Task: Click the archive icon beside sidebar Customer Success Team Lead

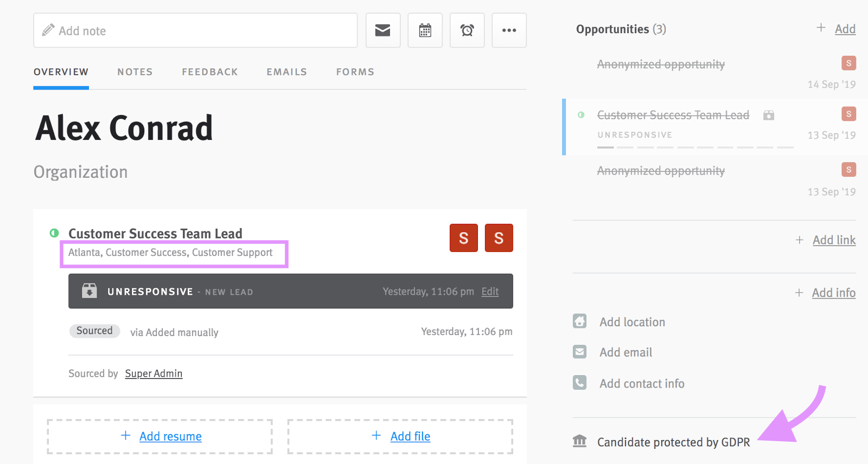Action: point(769,115)
